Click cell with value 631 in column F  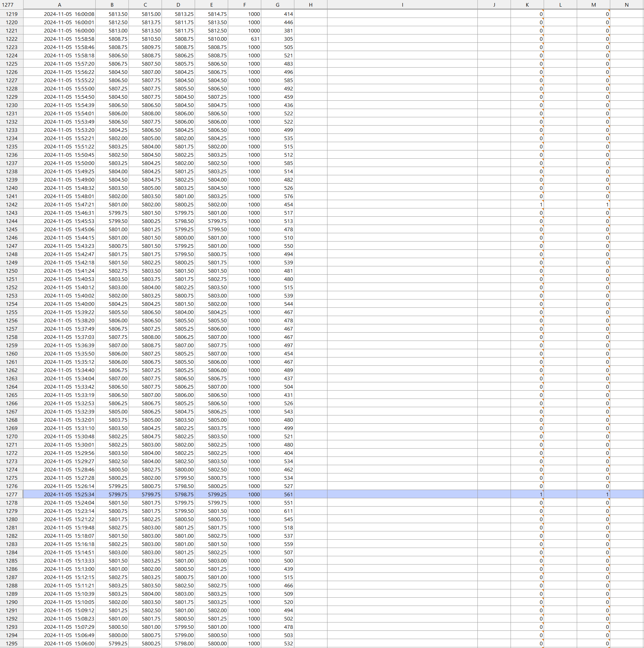[x=244, y=39]
